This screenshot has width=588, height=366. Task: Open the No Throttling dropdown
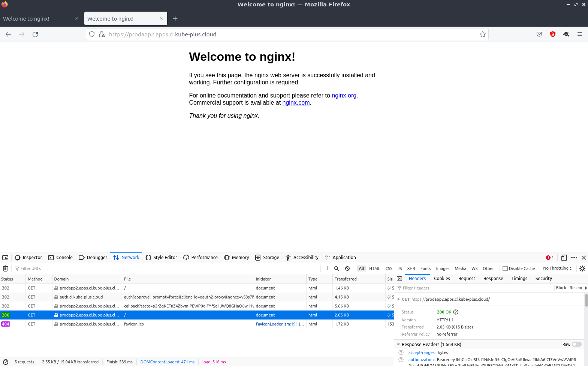[557, 268]
